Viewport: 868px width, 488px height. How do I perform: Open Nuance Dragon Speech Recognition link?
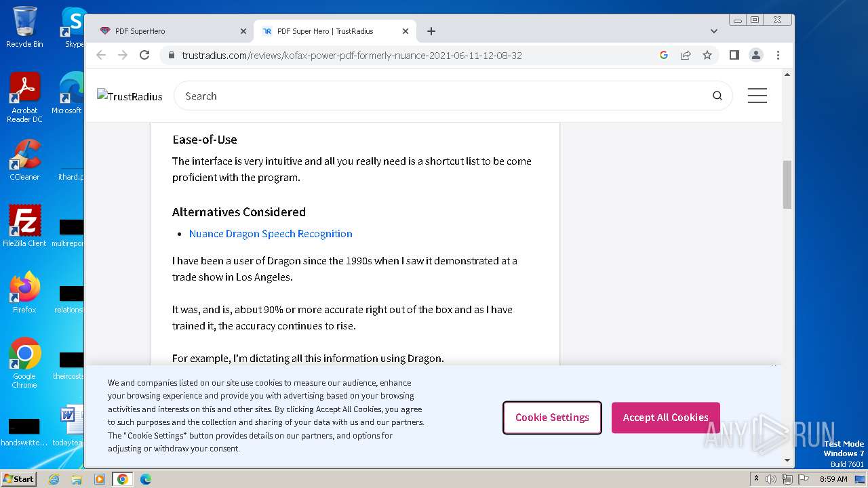pyautogui.click(x=271, y=233)
